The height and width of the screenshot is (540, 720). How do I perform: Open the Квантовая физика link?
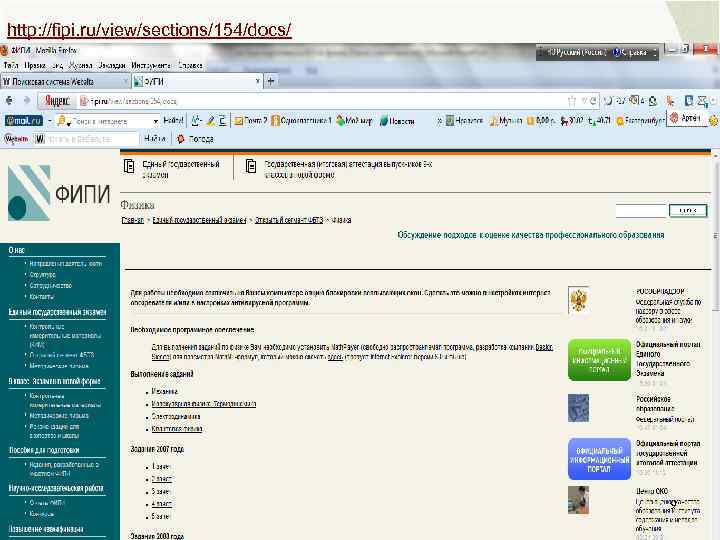click(177, 429)
